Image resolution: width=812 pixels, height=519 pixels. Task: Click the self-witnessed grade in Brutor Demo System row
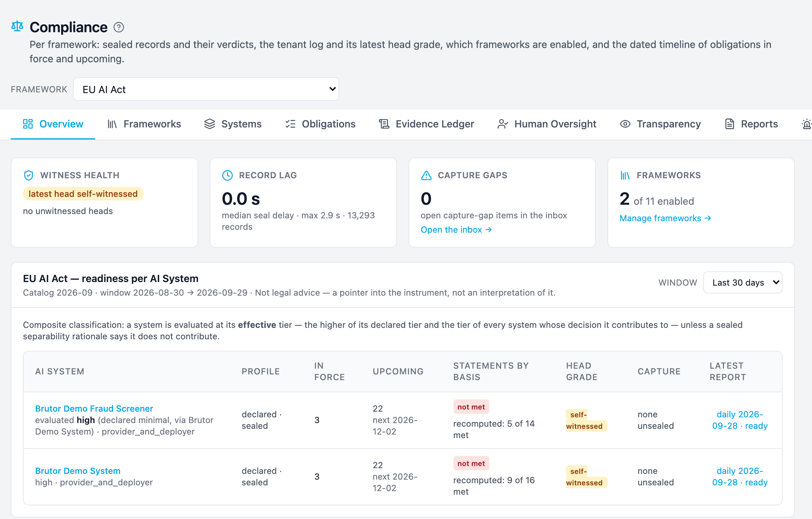coord(586,477)
